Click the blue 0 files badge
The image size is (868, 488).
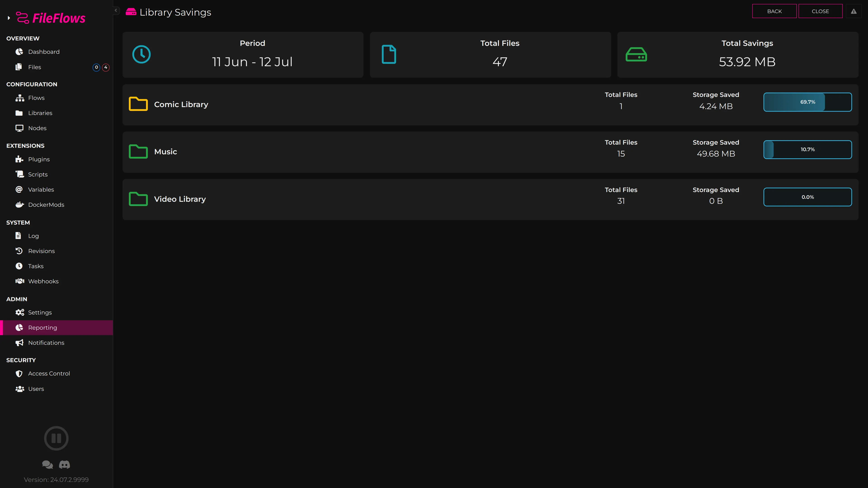(96, 67)
